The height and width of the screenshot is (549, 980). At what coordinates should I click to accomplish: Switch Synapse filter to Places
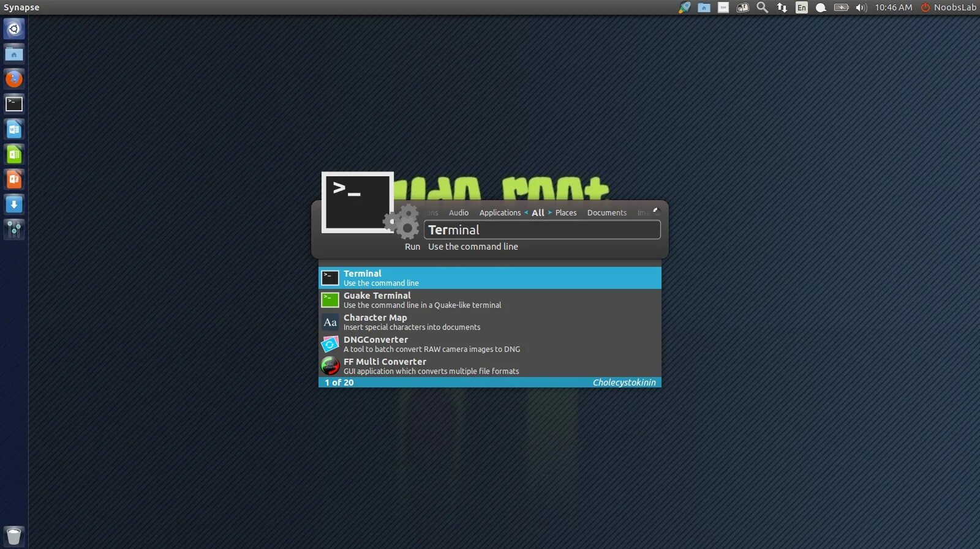[566, 213]
